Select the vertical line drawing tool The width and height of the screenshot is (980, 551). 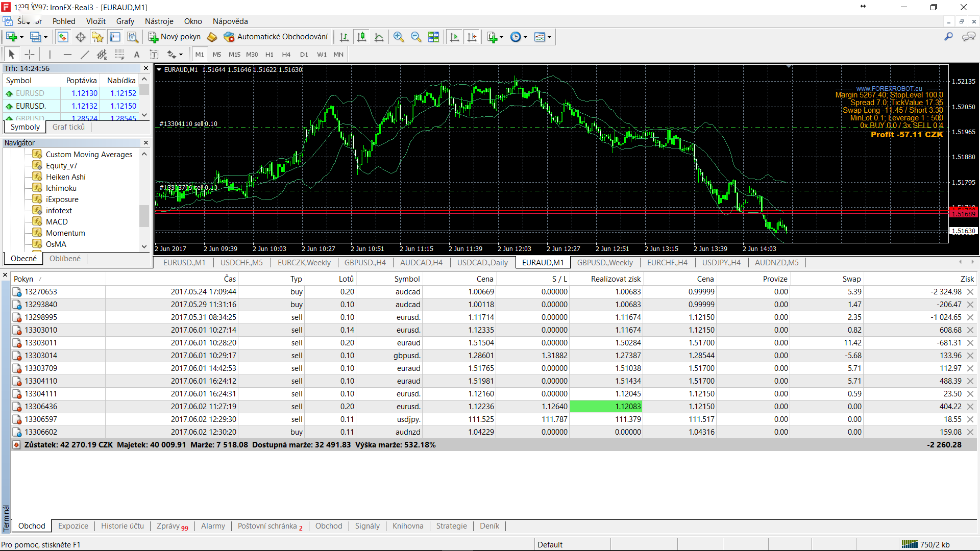coord(50,55)
